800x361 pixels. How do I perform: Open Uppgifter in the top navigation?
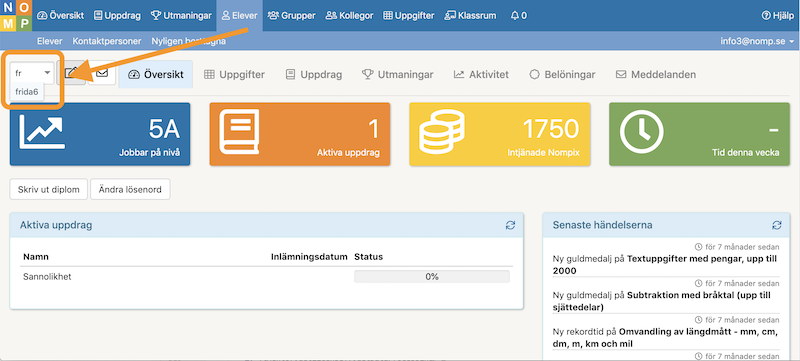click(409, 16)
